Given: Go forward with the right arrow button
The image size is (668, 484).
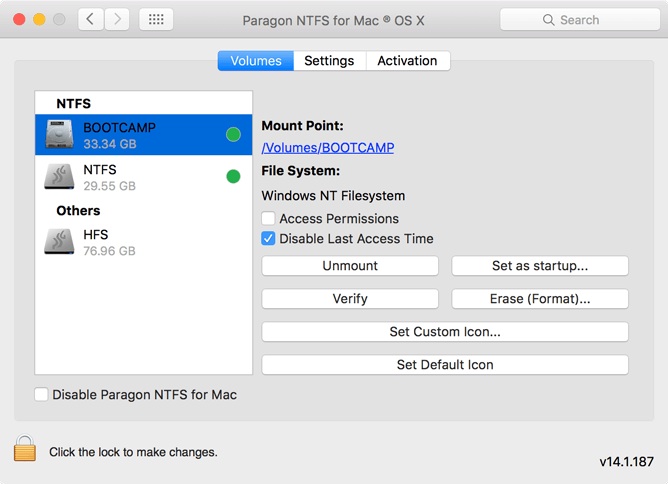Looking at the screenshot, I should click(x=117, y=19).
